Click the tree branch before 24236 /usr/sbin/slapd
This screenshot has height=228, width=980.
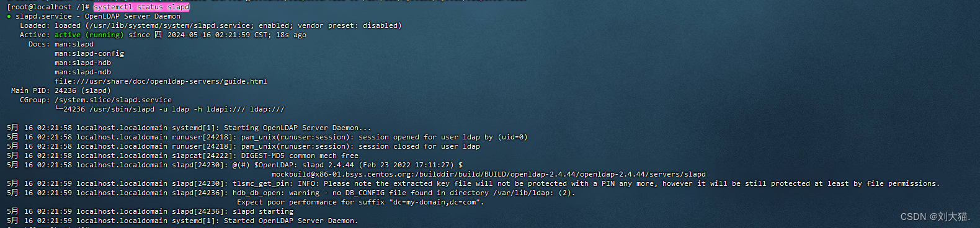point(58,109)
